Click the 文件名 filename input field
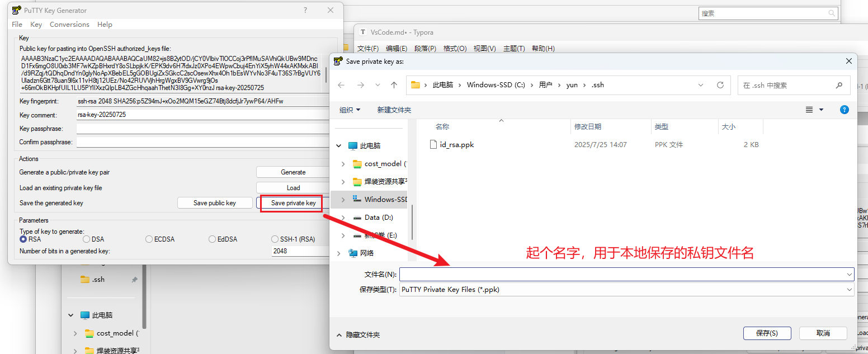The width and height of the screenshot is (868, 354). (622, 274)
